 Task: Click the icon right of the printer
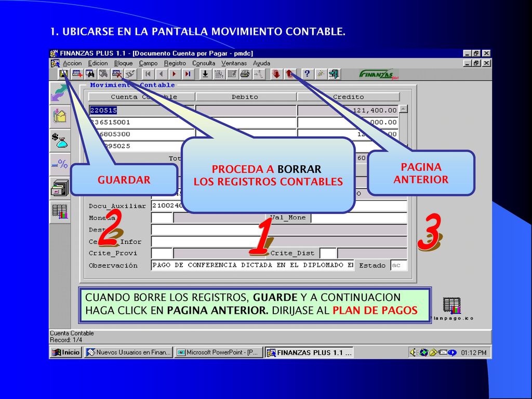259,74
